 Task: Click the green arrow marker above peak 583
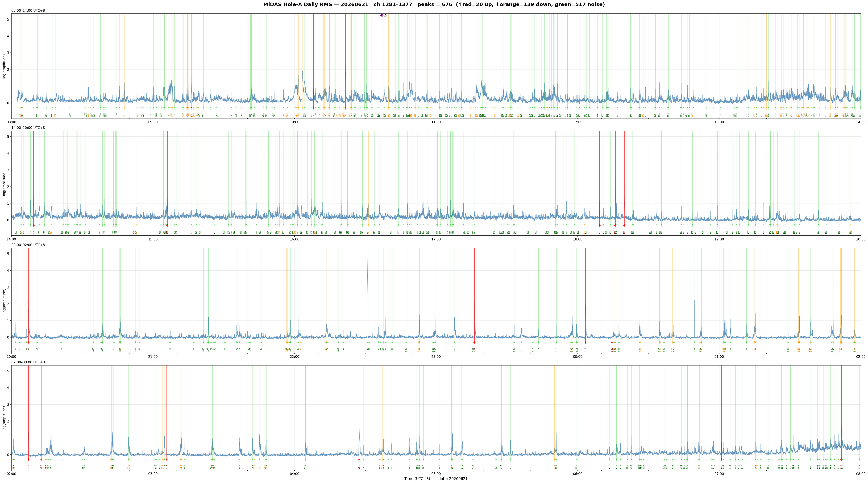(185, 459)
